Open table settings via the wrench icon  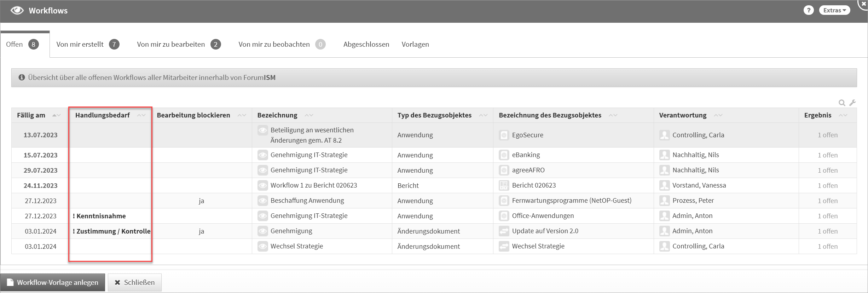tap(852, 103)
